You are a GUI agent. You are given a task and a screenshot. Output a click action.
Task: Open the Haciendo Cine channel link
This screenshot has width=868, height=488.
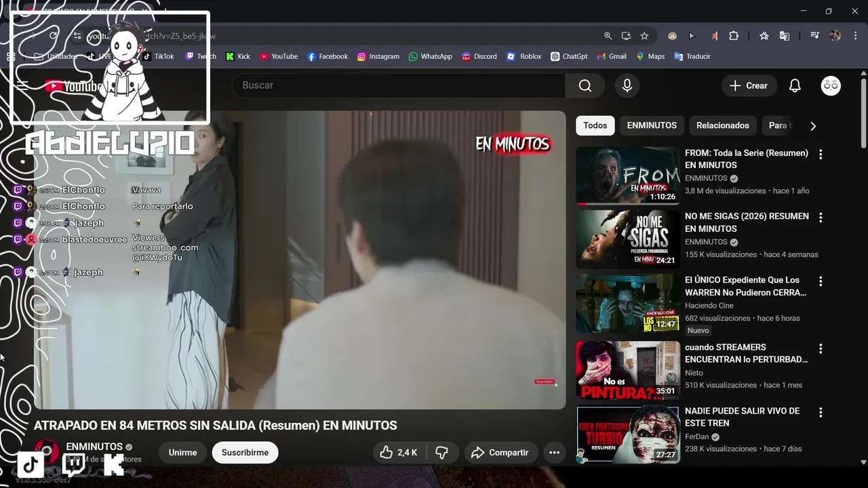pos(709,306)
